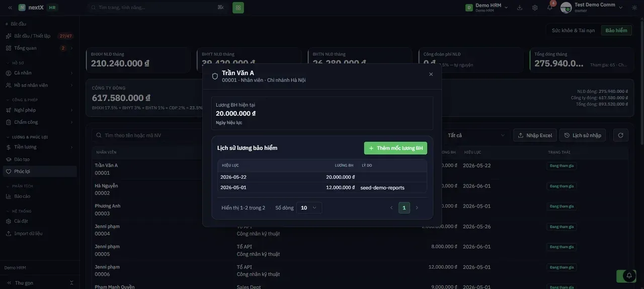Click the Tổng đóng tháng summary card
The height and width of the screenshot is (289, 644).
click(582, 60)
